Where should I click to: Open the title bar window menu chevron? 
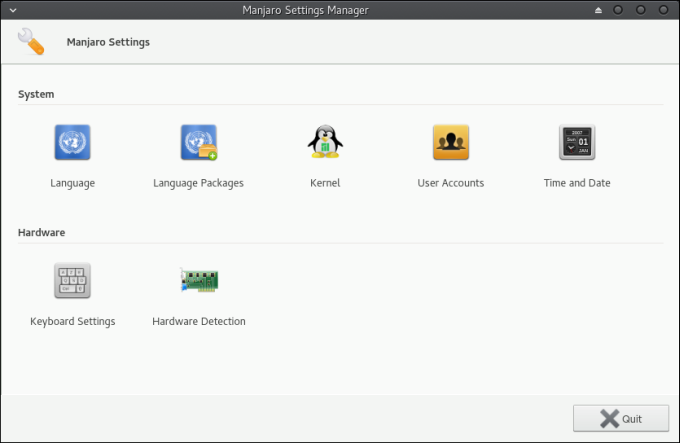13,10
